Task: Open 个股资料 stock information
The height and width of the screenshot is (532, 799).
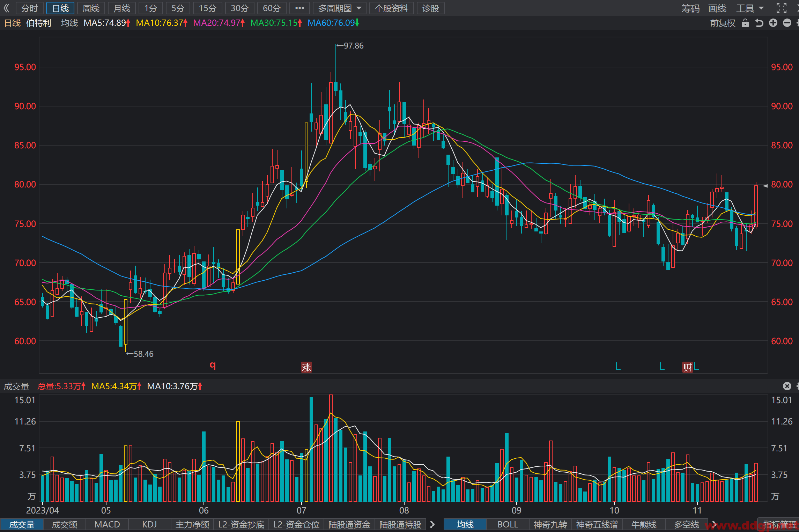Action: coord(392,8)
